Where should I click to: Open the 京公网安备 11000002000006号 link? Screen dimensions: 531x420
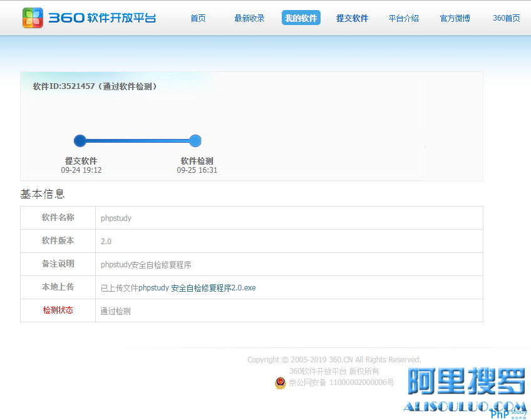coord(341,382)
